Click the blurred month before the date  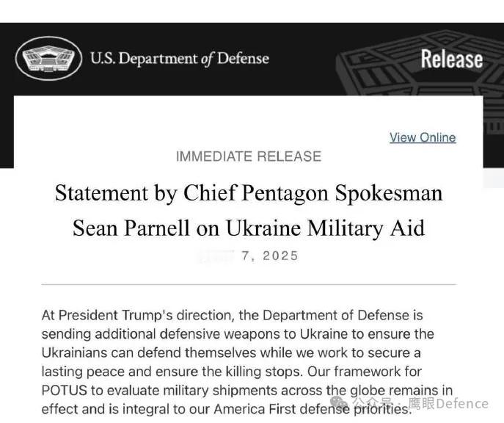[x=216, y=256]
